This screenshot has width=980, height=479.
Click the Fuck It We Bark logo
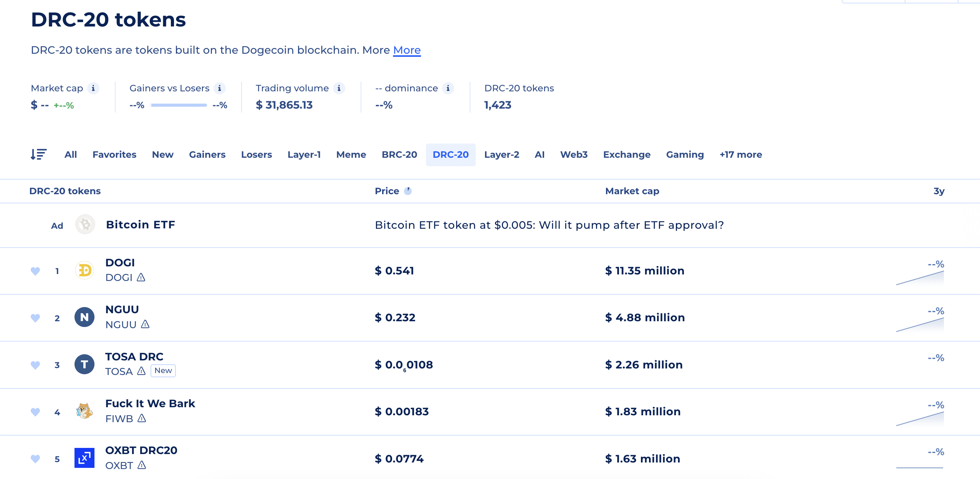(84, 411)
